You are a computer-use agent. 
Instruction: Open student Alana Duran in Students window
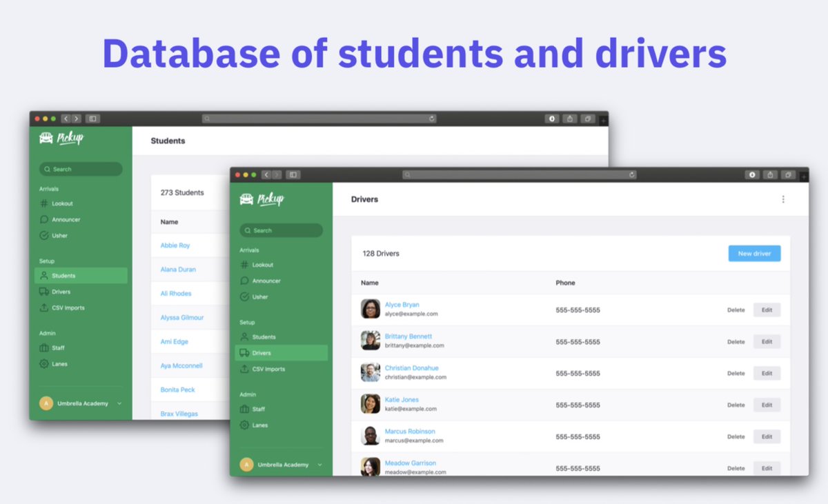(x=178, y=270)
